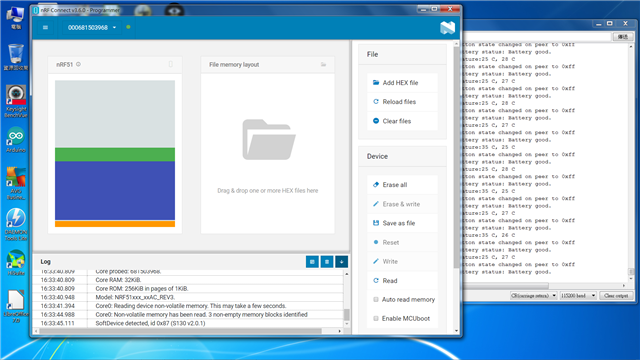
Task: Open the DAEMON Tools Lite desktop icon
Action: (x=16, y=224)
